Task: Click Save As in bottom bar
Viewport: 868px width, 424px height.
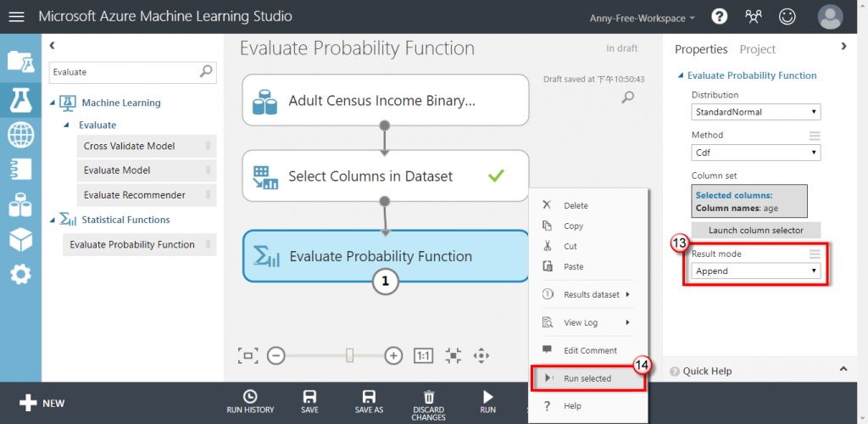Action: pyautogui.click(x=369, y=402)
